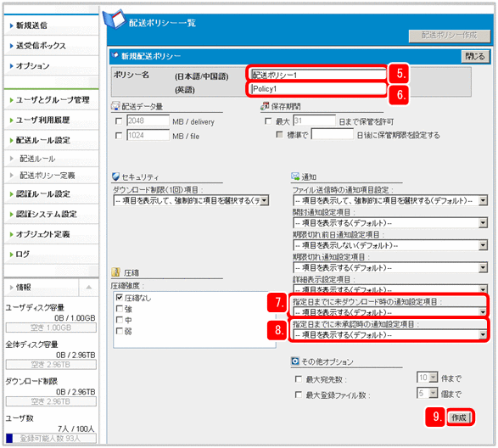
Task: Click the 作成 button
Action: click(459, 417)
